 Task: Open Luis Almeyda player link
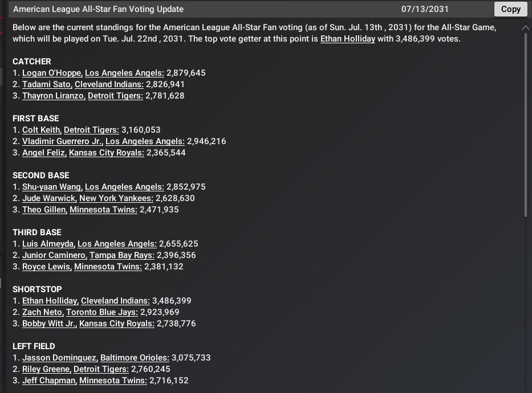pos(48,244)
